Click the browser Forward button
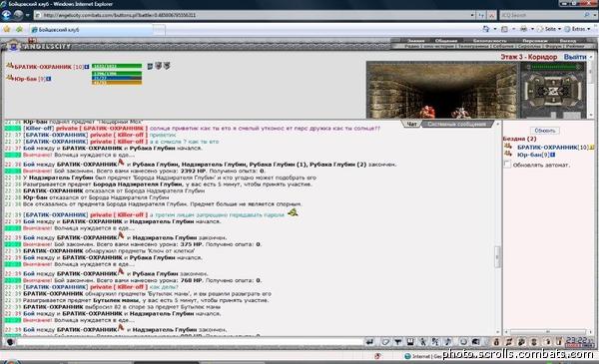Viewport: 599px width, 364px height. (x=18, y=15)
